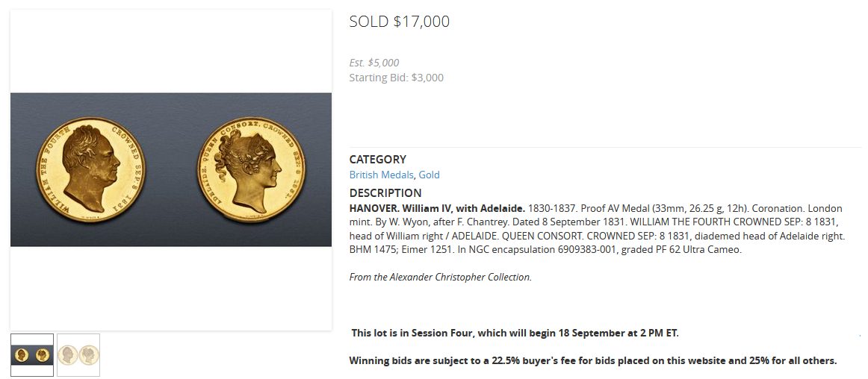Select the first gold coins thumbnail

tap(32, 355)
